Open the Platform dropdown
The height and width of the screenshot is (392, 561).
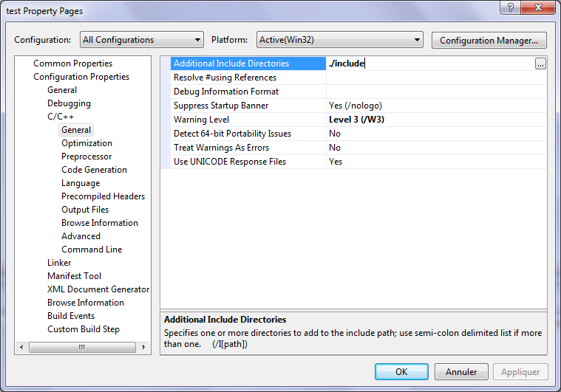point(339,40)
